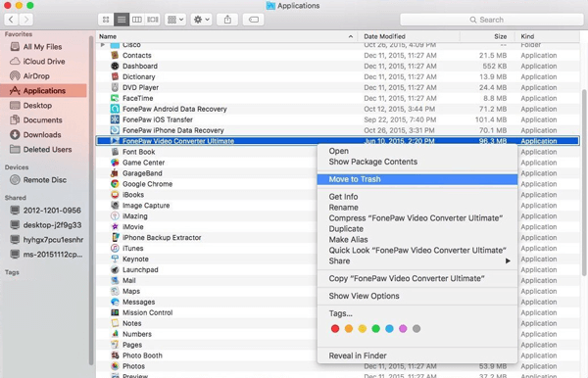Click the Search field
Viewport: 588px width, 378px height.
[x=491, y=20]
